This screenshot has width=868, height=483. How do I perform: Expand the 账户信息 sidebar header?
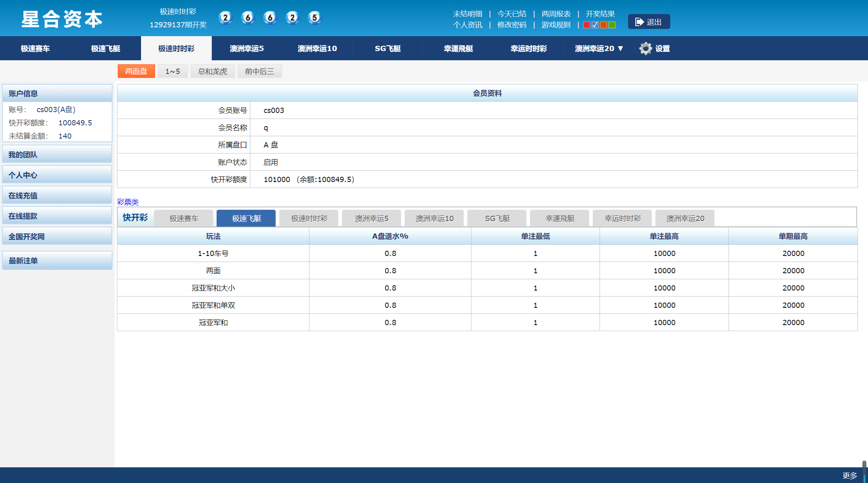(57, 93)
